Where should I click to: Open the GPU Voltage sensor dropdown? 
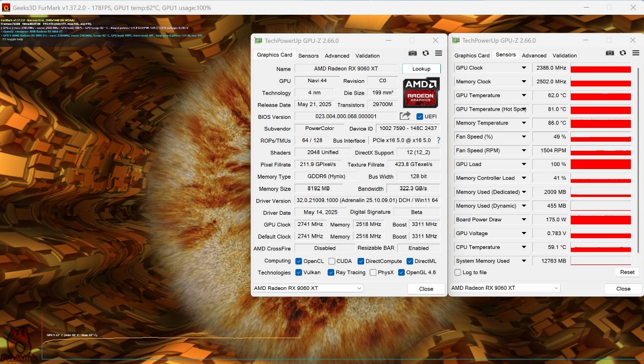click(524, 234)
